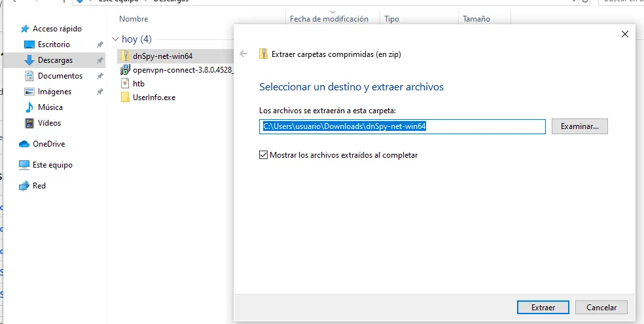The height and width of the screenshot is (324, 644).
Task: Click the OneDrive cloud icon
Action: (x=25, y=144)
